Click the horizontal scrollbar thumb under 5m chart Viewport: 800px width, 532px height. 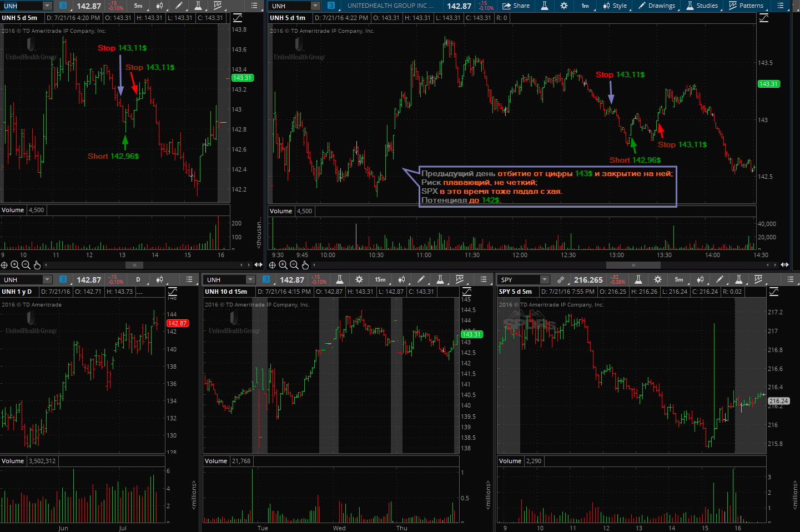pyautogui.click(x=134, y=265)
